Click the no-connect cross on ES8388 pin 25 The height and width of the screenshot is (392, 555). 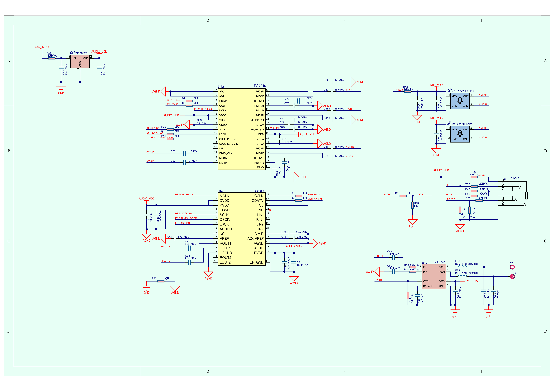270,210
